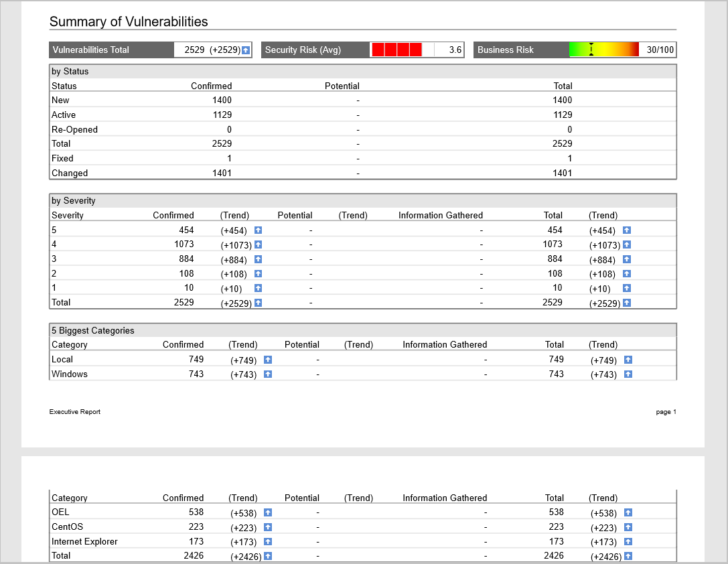728x564 pixels.
Task: Click the Re-Opened status row label
Action: (x=75, y=129)
